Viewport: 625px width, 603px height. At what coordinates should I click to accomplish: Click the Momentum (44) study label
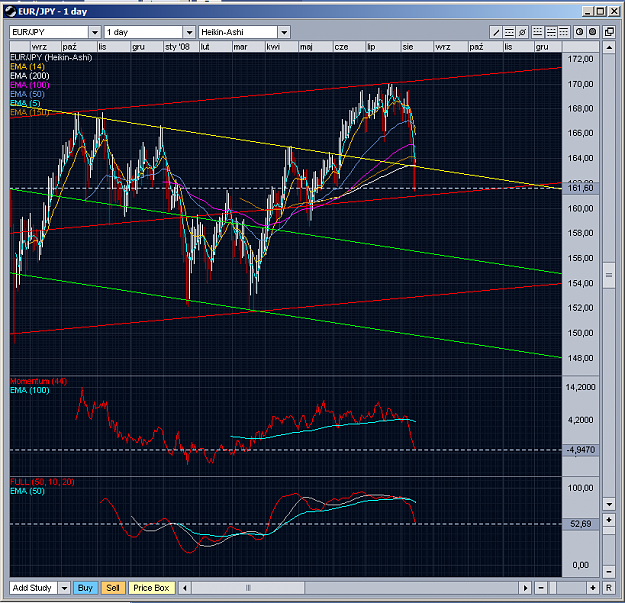click(x=39, y=381)
